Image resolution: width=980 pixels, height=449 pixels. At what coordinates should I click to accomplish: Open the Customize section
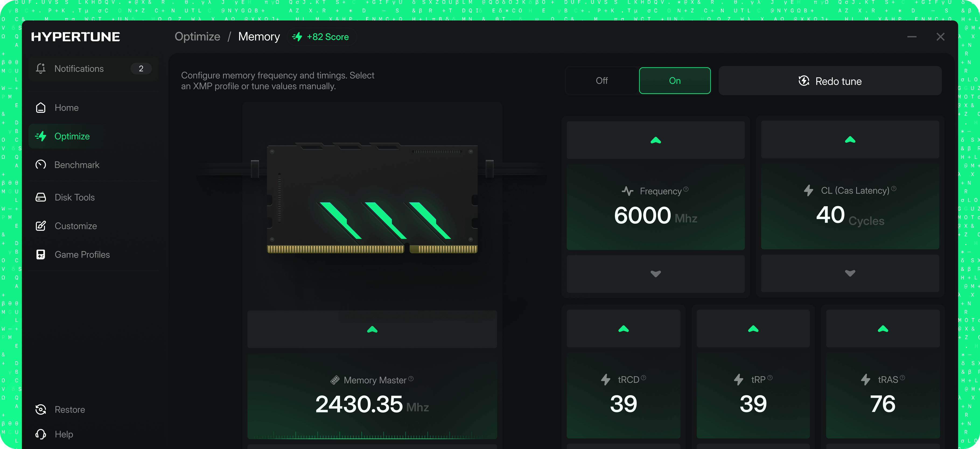tap(93, 226)
